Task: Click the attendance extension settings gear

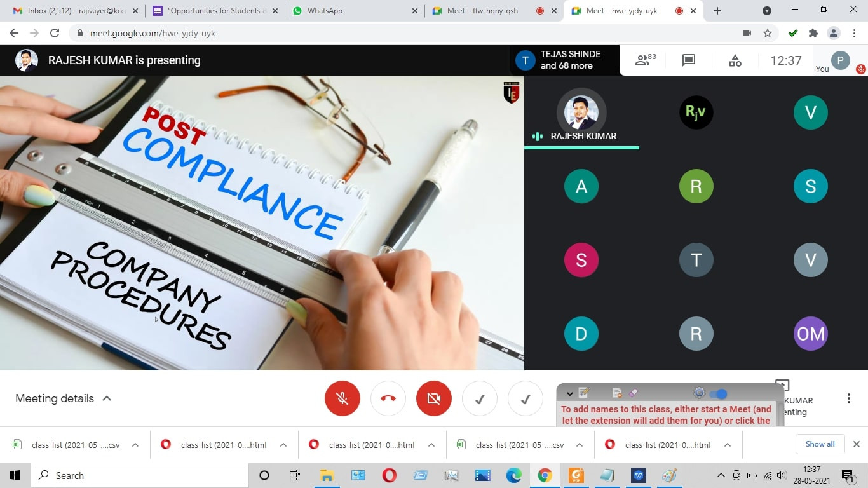Action: point(699,393)
